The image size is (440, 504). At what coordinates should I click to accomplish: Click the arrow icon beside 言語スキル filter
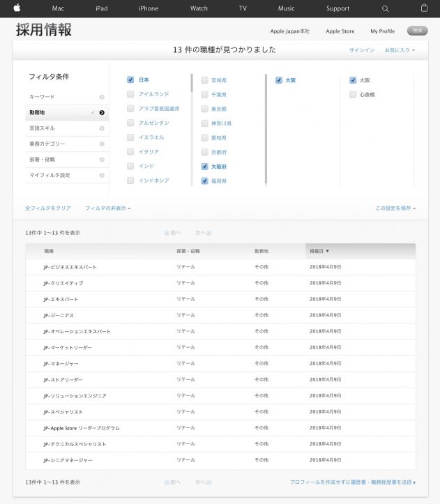[x=102, y=128]
